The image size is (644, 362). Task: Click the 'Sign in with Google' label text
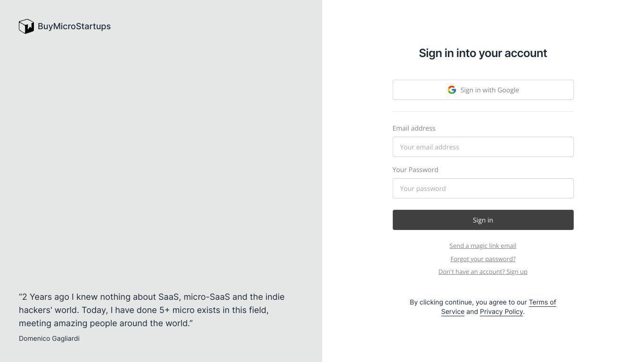click(x=489, y=90)
